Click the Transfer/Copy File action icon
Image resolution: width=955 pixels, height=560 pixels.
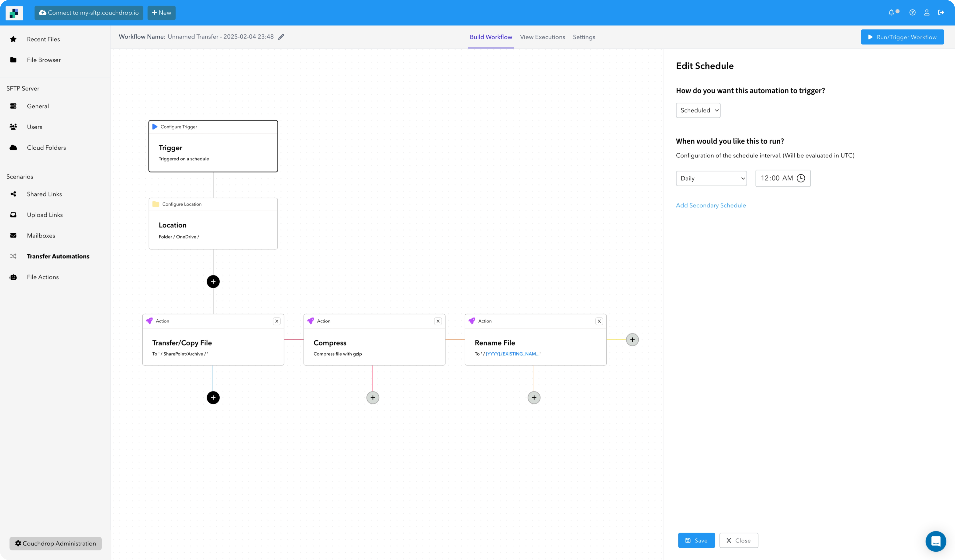(149, 321)
